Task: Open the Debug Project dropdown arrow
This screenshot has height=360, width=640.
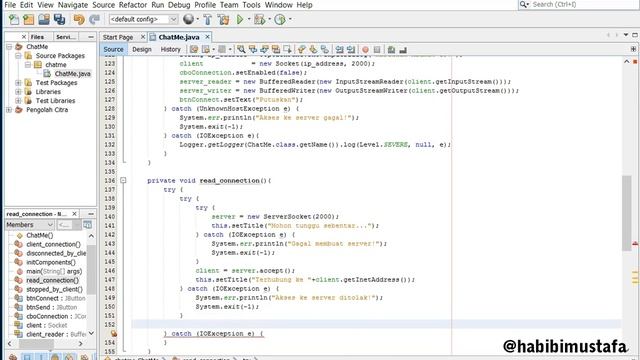Action: pyautogui.click(x=269, y=19)
